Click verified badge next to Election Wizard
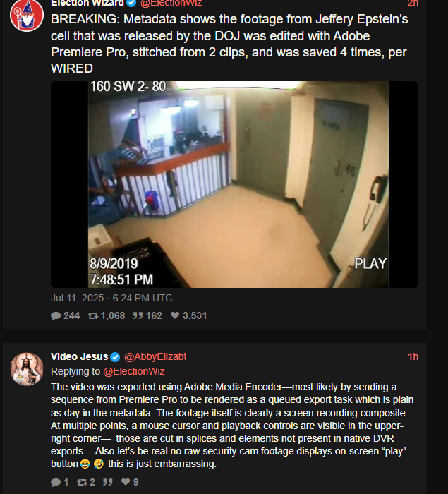Image resolution: width=448 pixels, height=494 pixels. (x=131, y=3)
